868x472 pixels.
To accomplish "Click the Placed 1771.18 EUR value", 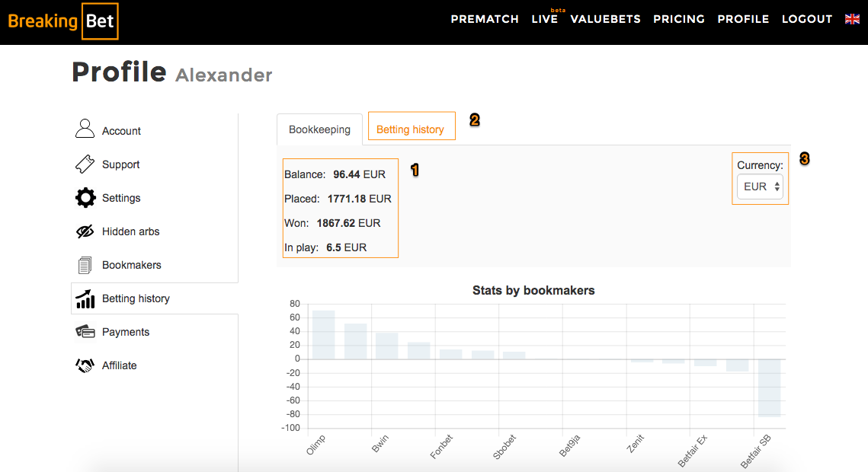I will click(x=359, y=199).
